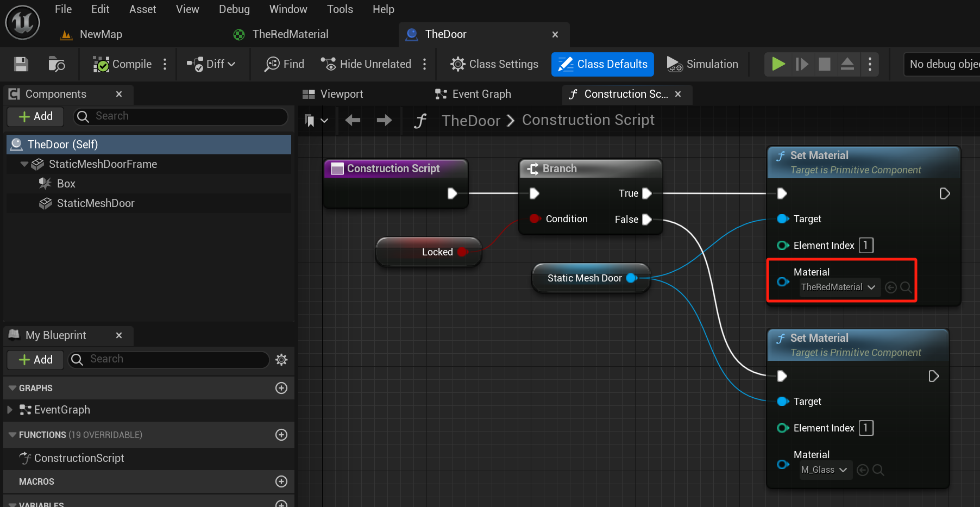Click the Eject playback button
The image size is (980, 507).
point(847,64)
